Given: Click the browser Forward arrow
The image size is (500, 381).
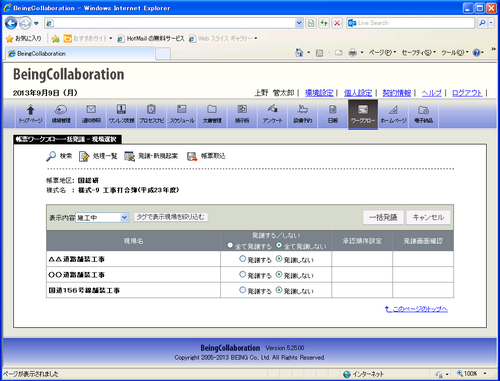Looking at the screenshot, I should coord(25,23).
